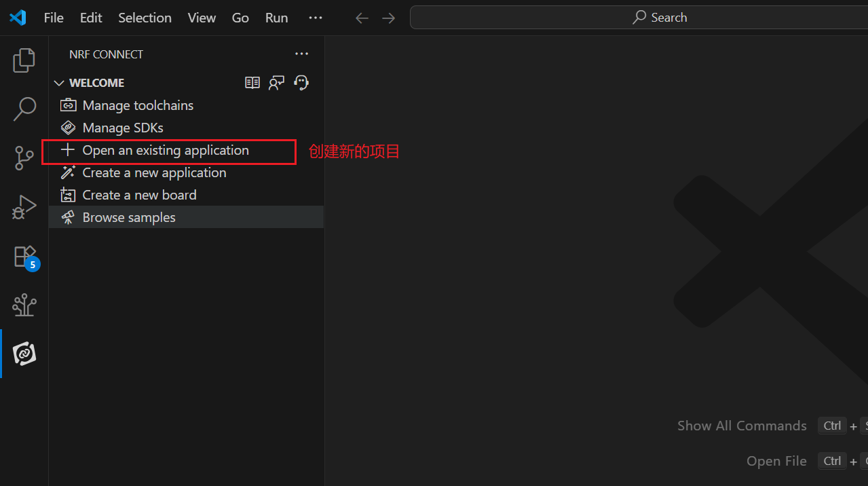Go back with the left arrow
The width and height of the screenshot is (868, 486).
362,18
